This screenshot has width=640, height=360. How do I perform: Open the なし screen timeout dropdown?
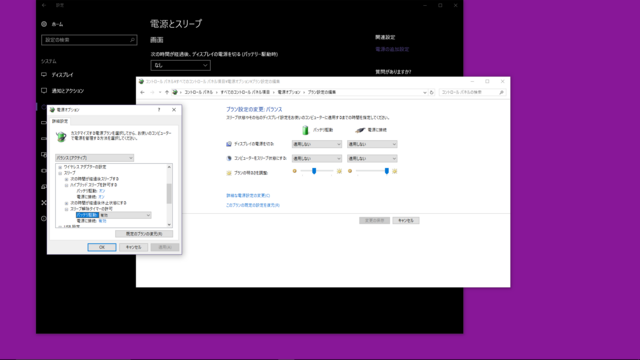[x=180, y=65]
